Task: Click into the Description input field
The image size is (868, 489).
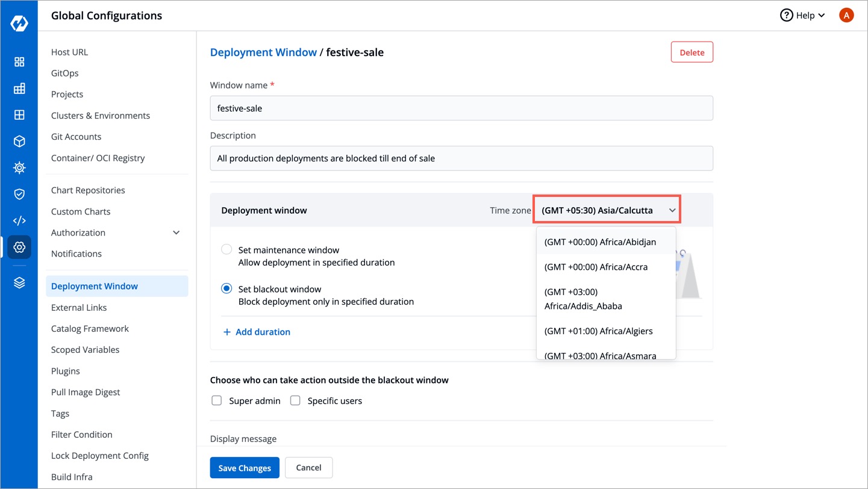Action: [x=461, y=158]
